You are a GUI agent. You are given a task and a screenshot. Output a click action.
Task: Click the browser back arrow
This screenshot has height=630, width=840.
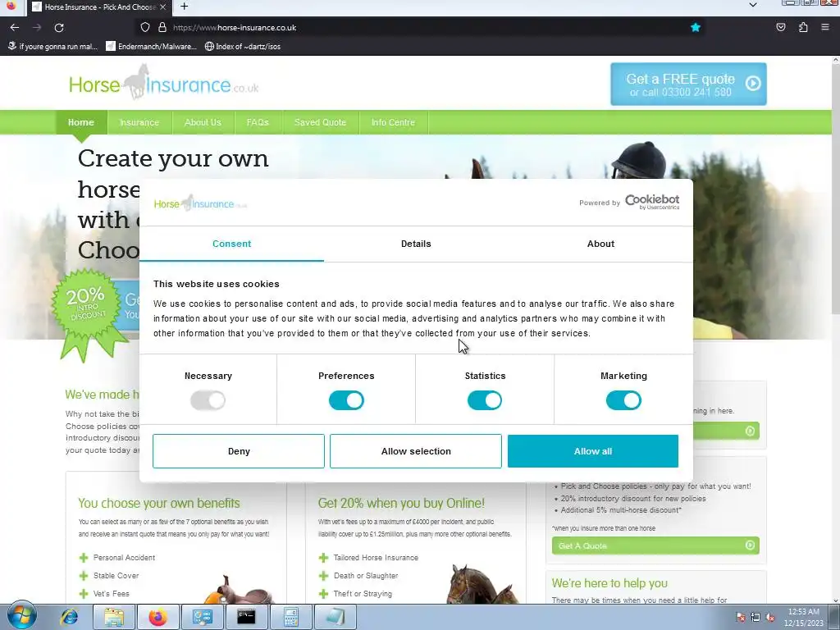coord(15,27)
